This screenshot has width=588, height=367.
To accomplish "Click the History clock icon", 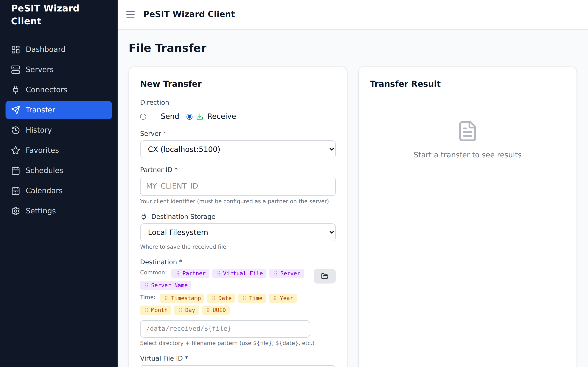I will 16,130.
